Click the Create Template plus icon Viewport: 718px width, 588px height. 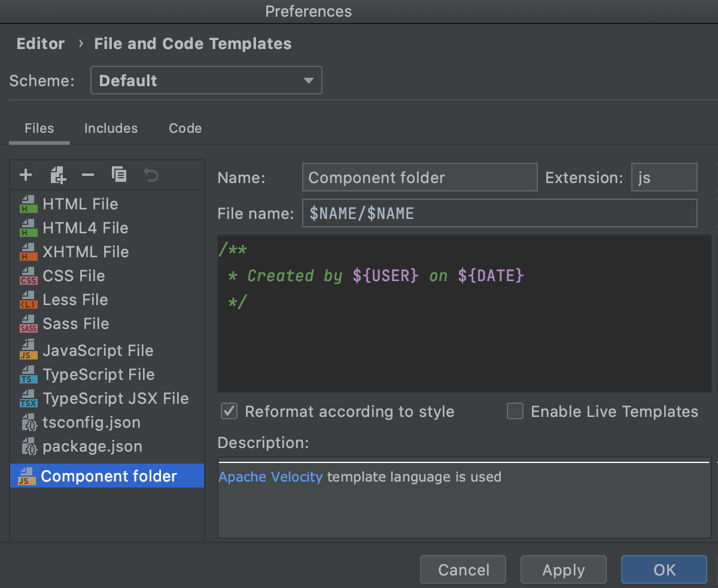click(26, 175)
